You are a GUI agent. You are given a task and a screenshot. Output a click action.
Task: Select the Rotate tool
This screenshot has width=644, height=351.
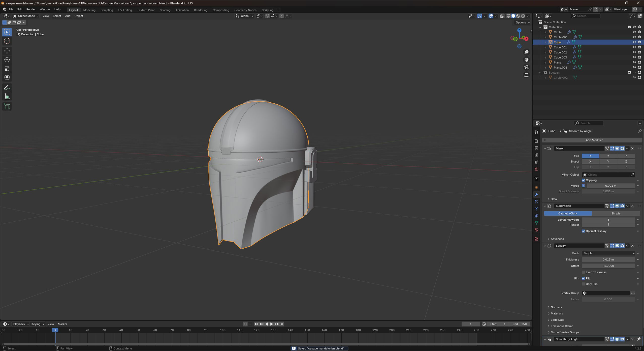coord(7,60)
